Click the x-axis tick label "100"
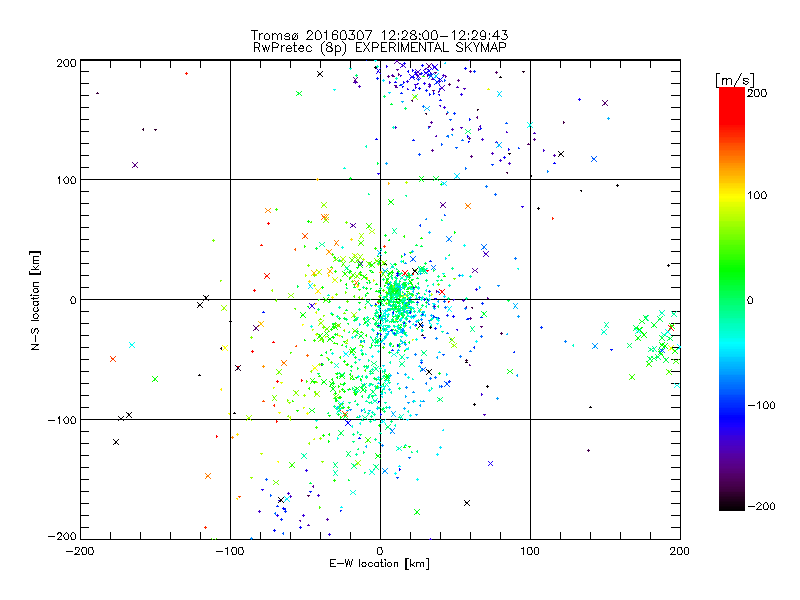This screenshot has height=600, width=800. pyautogui.click(x=530, y=551)
